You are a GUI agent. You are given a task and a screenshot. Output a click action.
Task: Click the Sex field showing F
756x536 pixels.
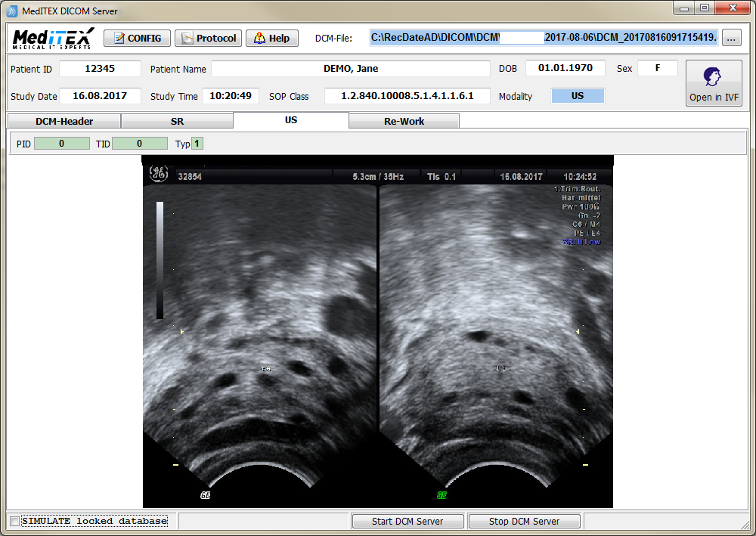pos(657,68)
